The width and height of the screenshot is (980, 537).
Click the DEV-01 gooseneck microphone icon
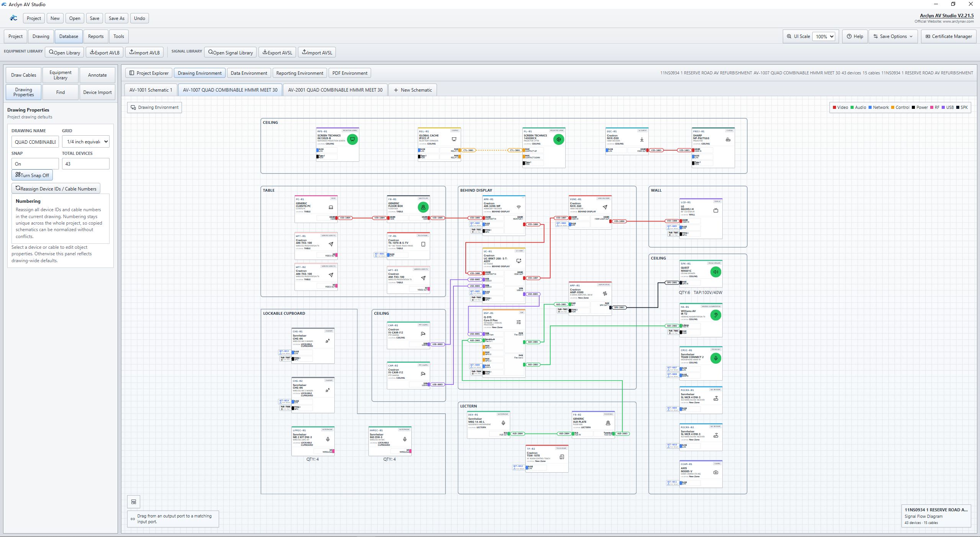pos(503,423)
